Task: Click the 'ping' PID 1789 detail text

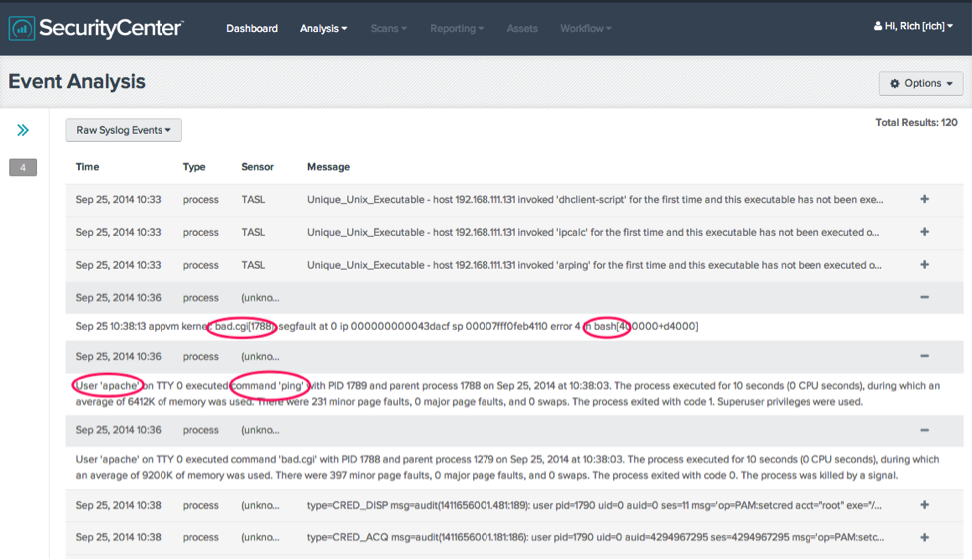Action: [x=507, y=394]
